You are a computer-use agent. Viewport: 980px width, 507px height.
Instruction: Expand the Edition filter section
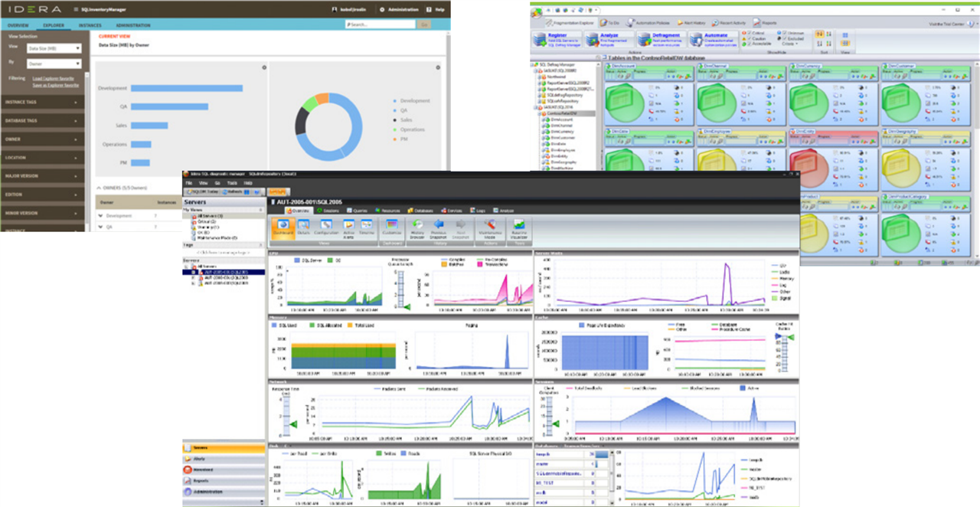pyautogui.click(x=43, y=195)
